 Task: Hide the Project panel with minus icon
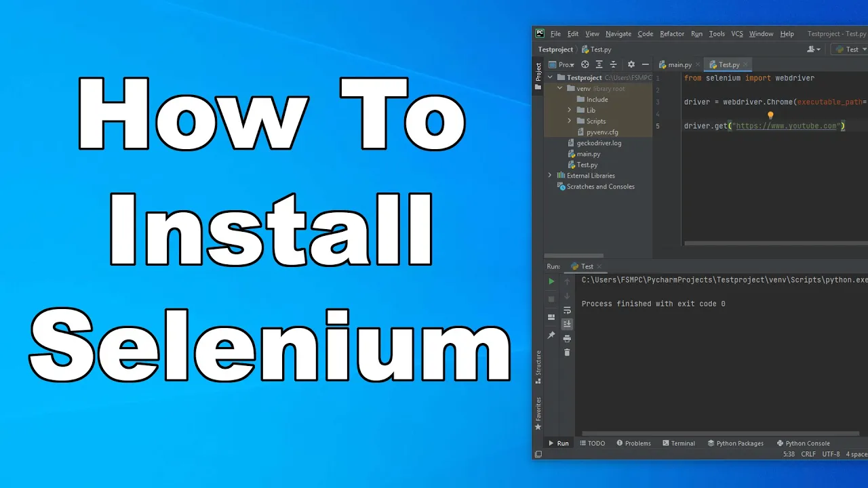pyautogui.click(x=646, y=64)
